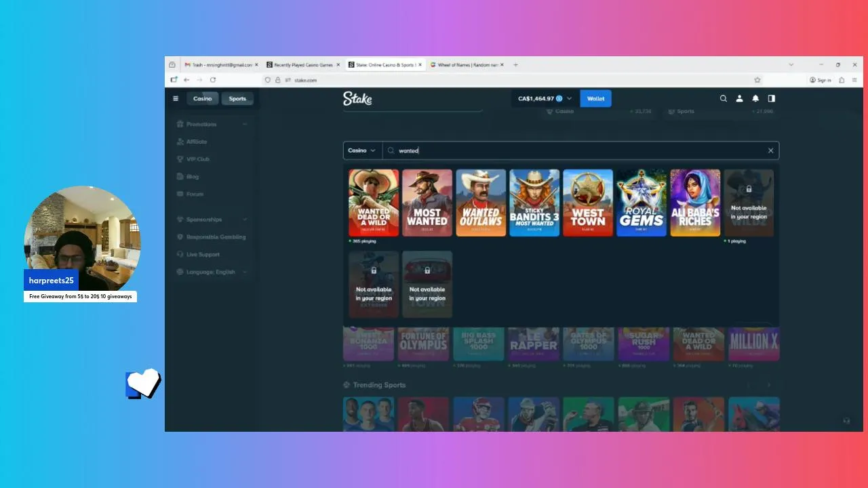868x488 pixels.
Task: Reload the page in browser
Action: 213,80
